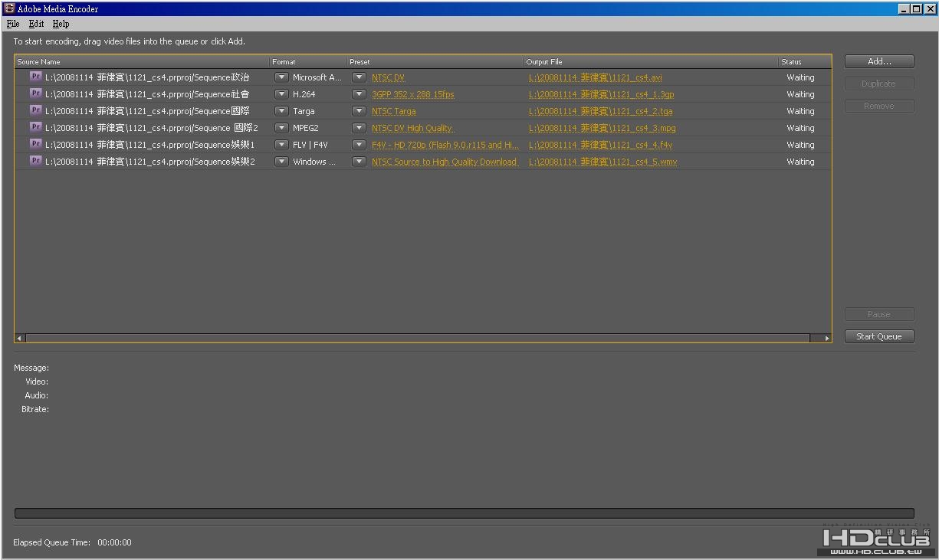Open preset dropdown next to F4V - HD 720p
The height and width of the screenshot is (560, 939).
359,145
